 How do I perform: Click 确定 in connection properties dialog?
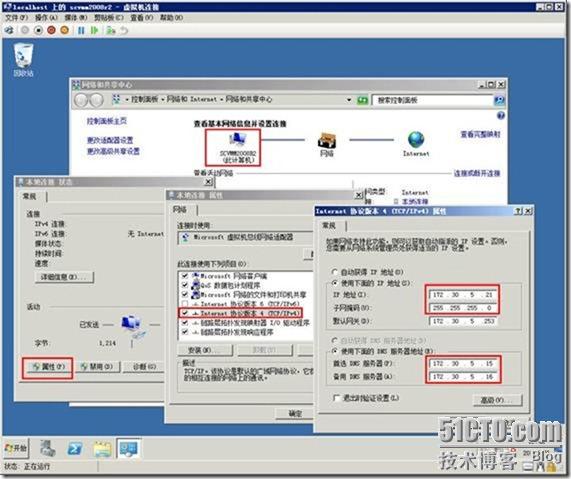(295, 413)
